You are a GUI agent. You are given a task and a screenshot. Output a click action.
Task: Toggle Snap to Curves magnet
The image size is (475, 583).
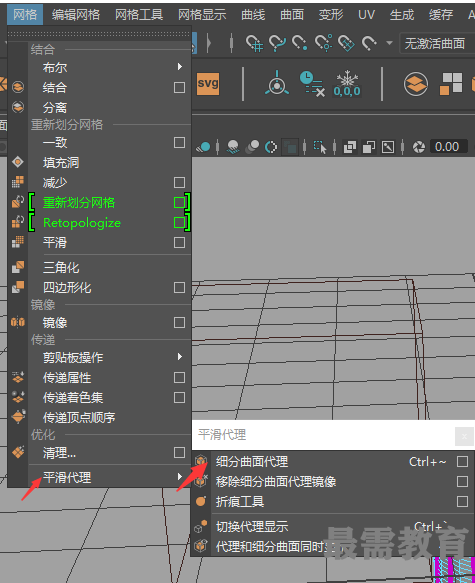coord(277,43)
